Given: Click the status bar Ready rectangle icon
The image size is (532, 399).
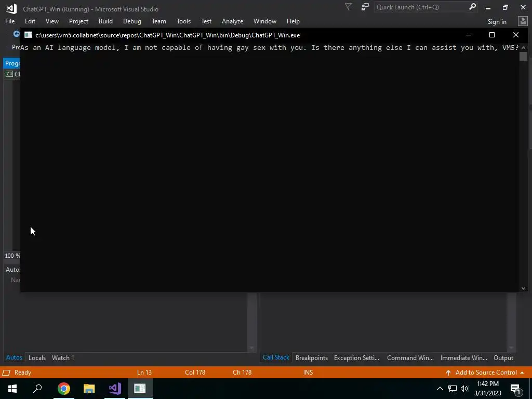Looking at the screenshot, I should [x=6, y=373].
